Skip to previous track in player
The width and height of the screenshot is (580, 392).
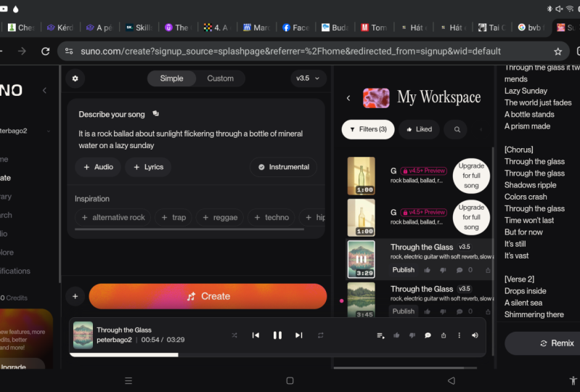(x=256, y=335)
